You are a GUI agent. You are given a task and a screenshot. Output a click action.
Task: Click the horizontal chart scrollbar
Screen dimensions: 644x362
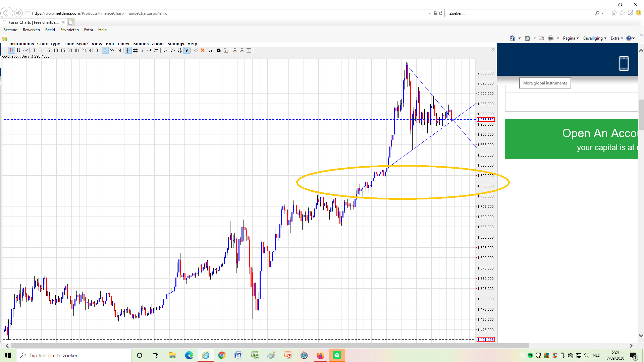coord(268,346)
